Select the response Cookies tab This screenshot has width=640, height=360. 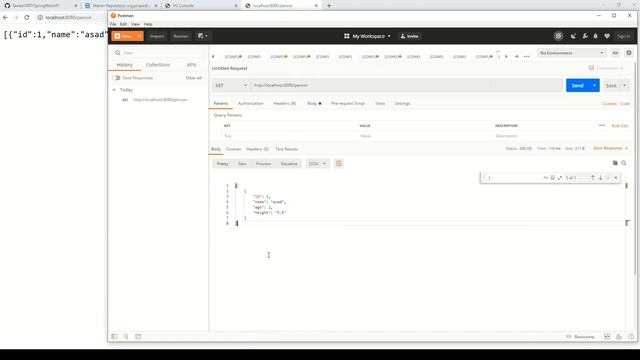click(233, 149)
